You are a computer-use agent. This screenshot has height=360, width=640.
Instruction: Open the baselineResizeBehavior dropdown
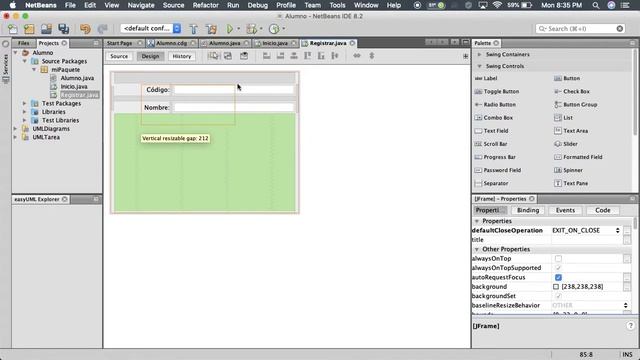tap(625, 305)
